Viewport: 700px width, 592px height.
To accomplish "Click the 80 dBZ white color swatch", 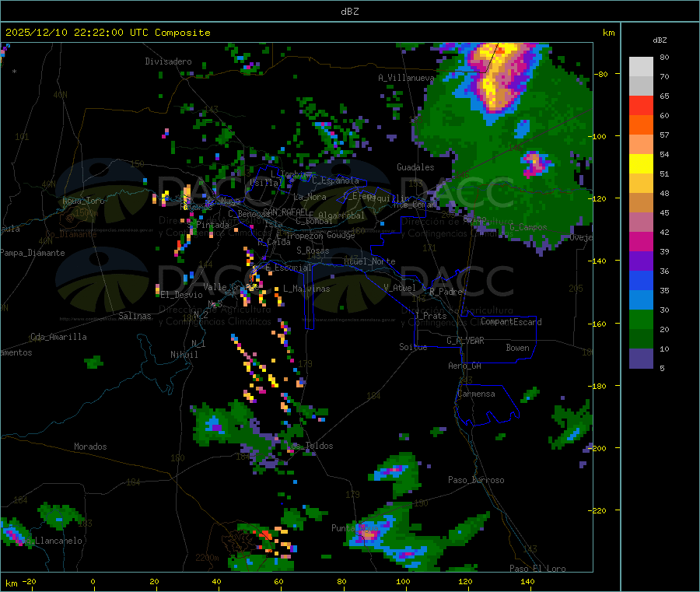I will coord(641,67).
